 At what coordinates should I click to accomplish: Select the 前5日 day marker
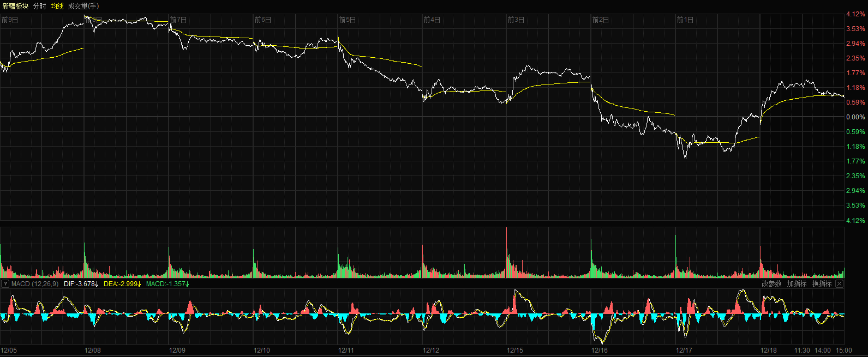[348, 20]
